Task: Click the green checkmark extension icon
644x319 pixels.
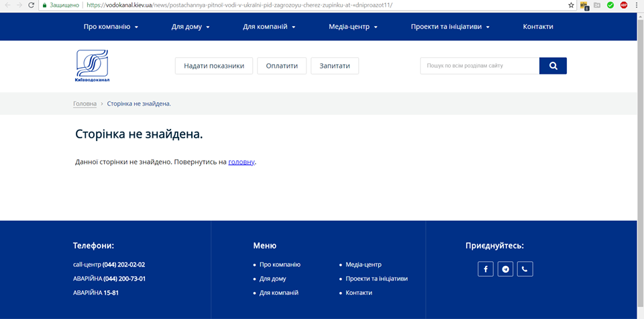Action: coord(610,5)
